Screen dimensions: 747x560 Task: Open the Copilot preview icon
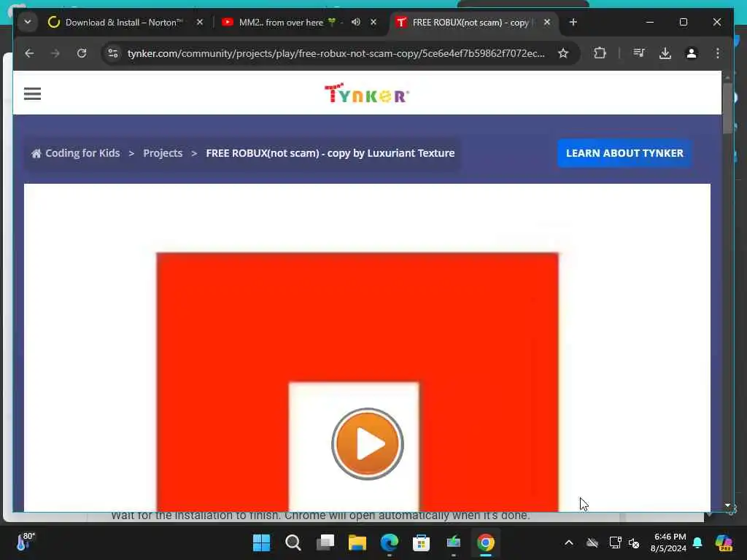(724, 542)
